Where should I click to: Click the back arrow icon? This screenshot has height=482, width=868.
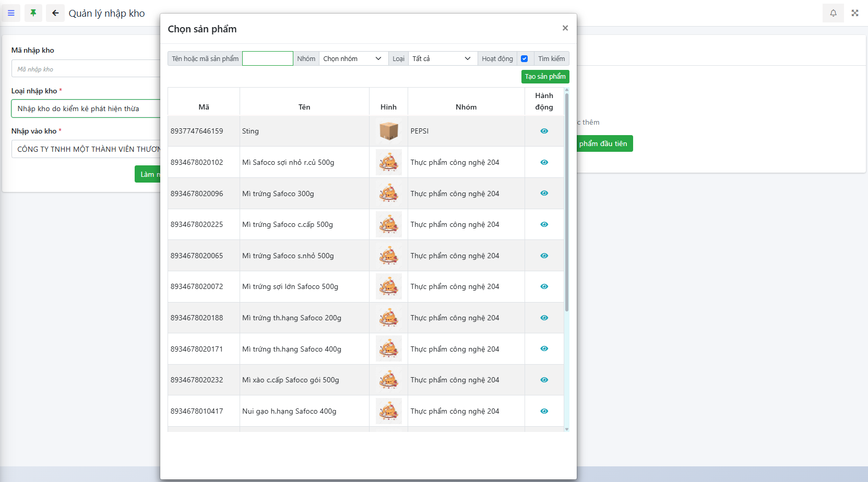coord(55,13)
